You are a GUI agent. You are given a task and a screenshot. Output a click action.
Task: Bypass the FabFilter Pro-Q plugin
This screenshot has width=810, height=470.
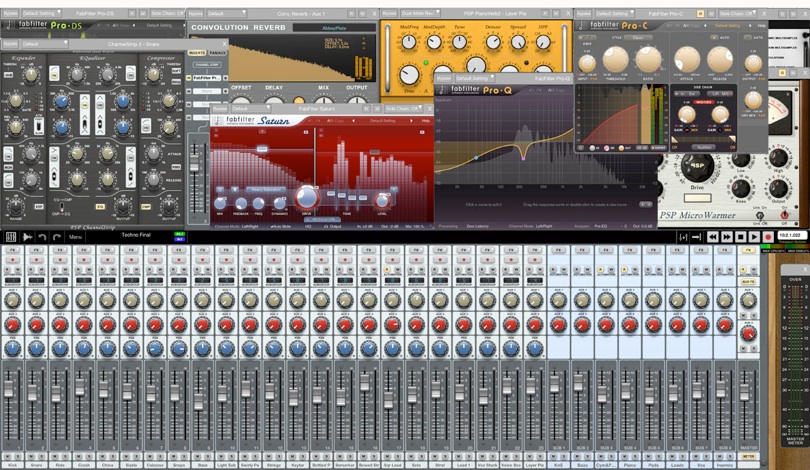(x=444, y=79)
